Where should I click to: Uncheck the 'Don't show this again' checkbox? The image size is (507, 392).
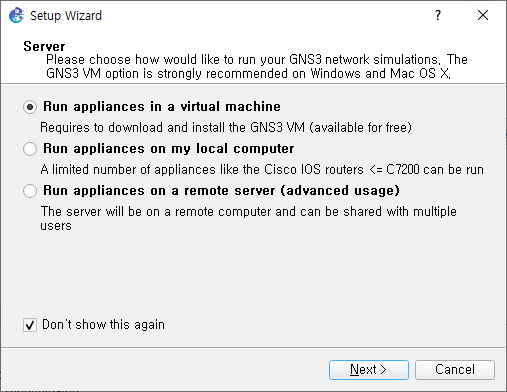30,325
